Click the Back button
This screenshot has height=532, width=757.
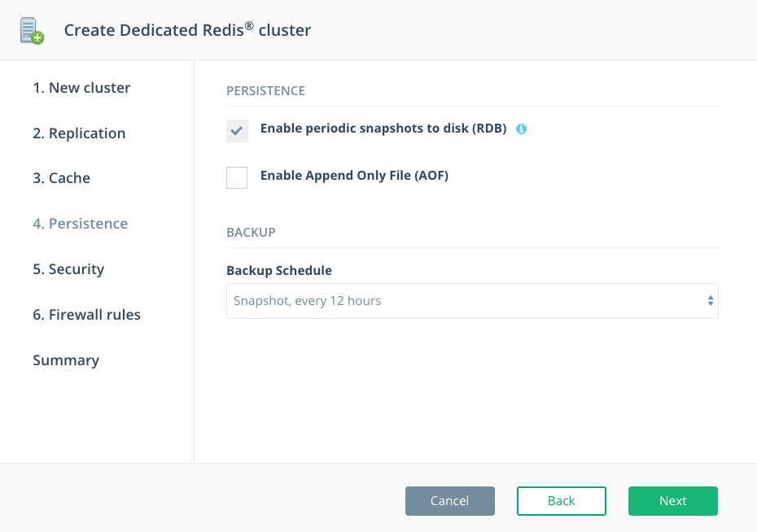click(x=561, y=501)
